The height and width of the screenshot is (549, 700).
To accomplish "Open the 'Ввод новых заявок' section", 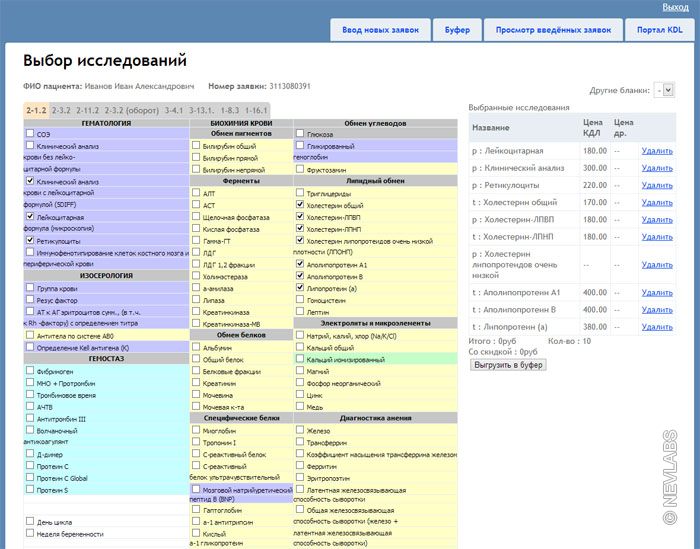I will (381, 31).
